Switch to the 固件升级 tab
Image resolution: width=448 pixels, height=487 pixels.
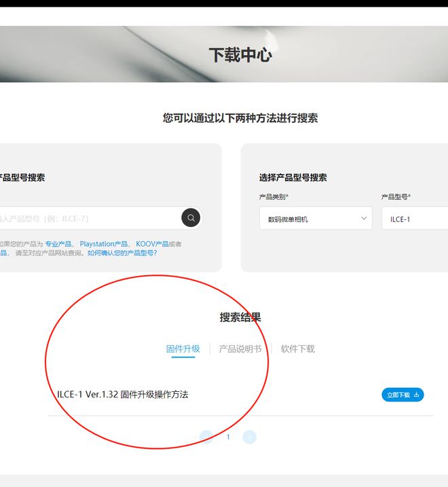183,349
